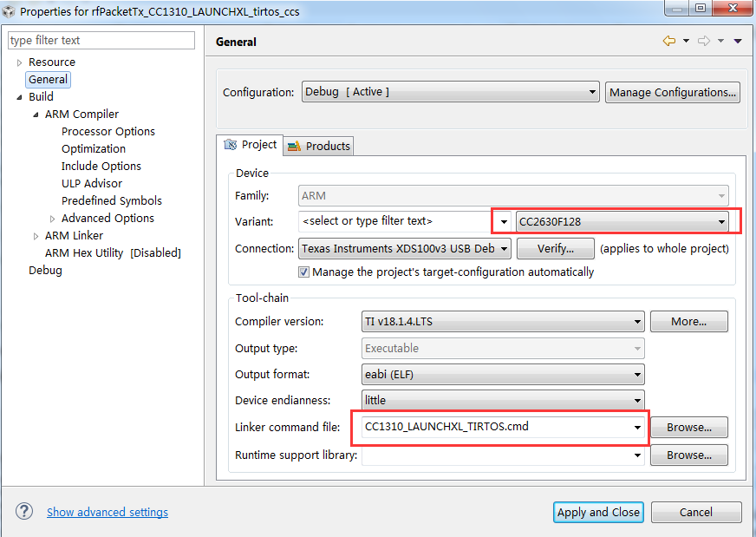The height and width of the screenshot is (537, 756).
Task: Open the Configuration dropdown
Action: pos(450,92)
